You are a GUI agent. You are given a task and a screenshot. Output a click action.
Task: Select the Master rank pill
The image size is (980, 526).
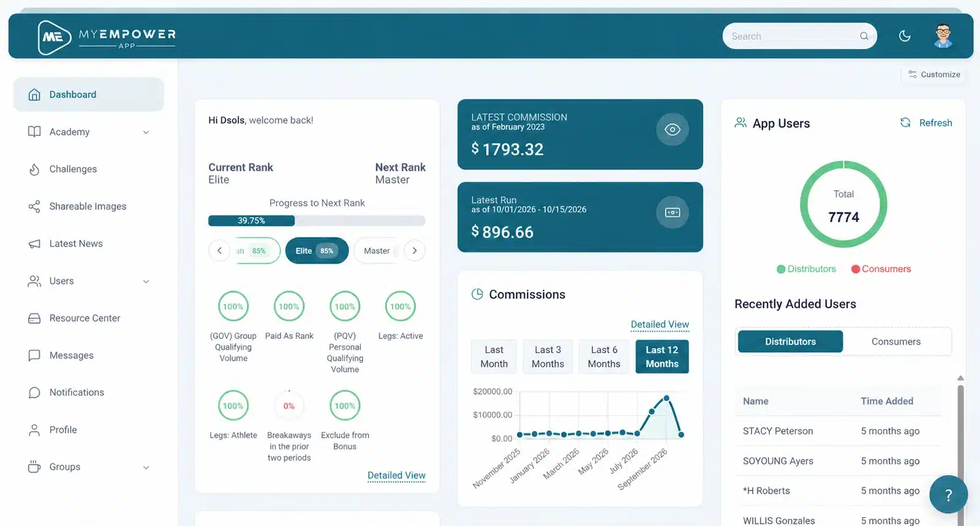tap(377, 251)
